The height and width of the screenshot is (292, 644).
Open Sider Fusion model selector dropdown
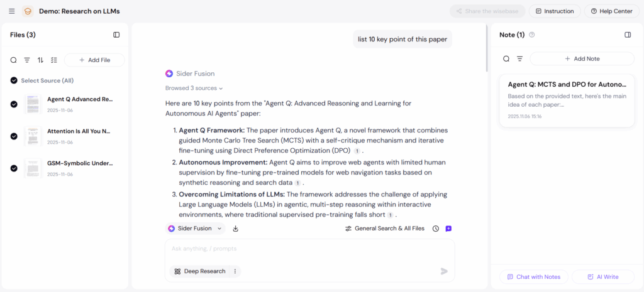(x=196, y=229)
